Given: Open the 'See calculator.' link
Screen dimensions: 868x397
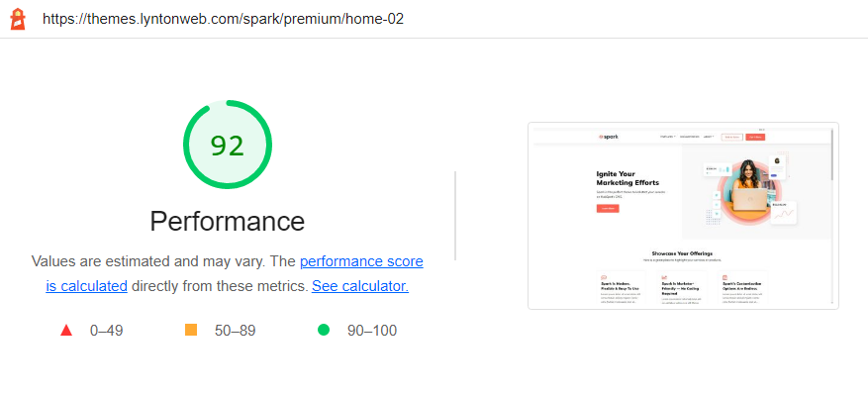Looking at the screenshot, I should 360,286.
